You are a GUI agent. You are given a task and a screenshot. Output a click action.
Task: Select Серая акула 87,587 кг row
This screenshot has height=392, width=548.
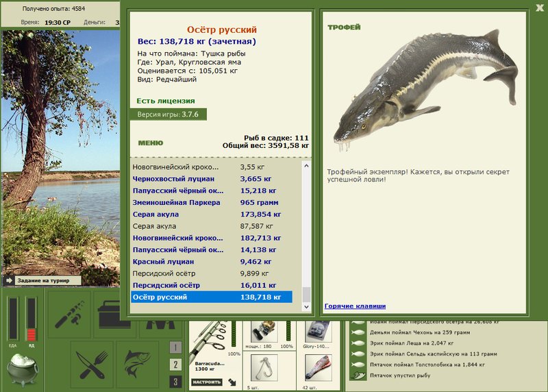tap(212, 226)
